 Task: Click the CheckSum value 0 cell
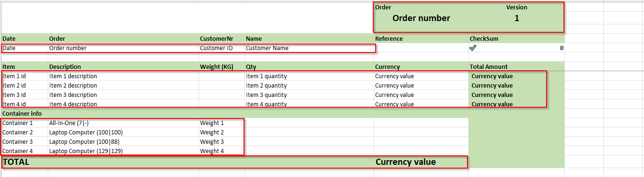point(517,48)
